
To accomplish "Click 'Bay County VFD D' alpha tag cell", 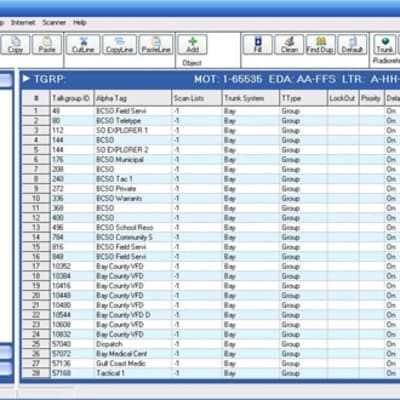I will click(x=133, y=315).
